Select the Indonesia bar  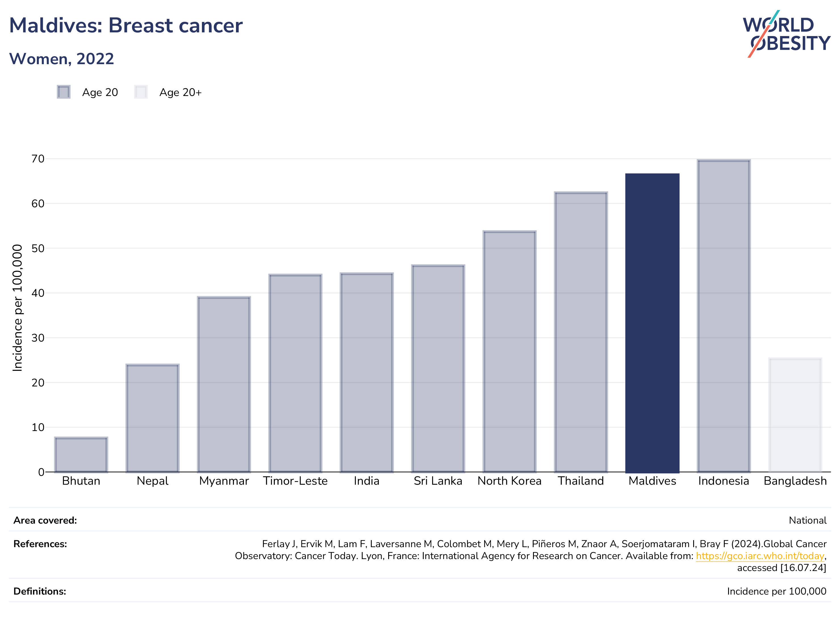[x=724, y=316]
